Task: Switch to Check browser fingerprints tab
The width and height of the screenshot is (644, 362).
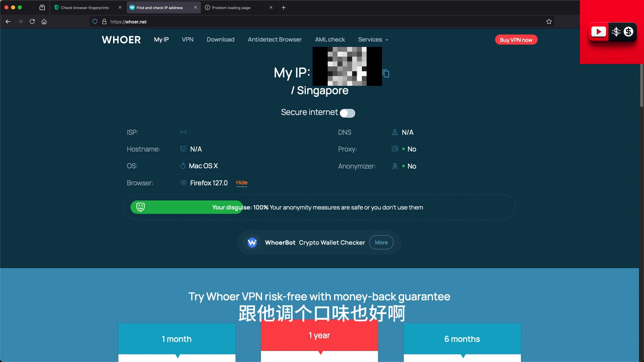Action: (85, 7)
